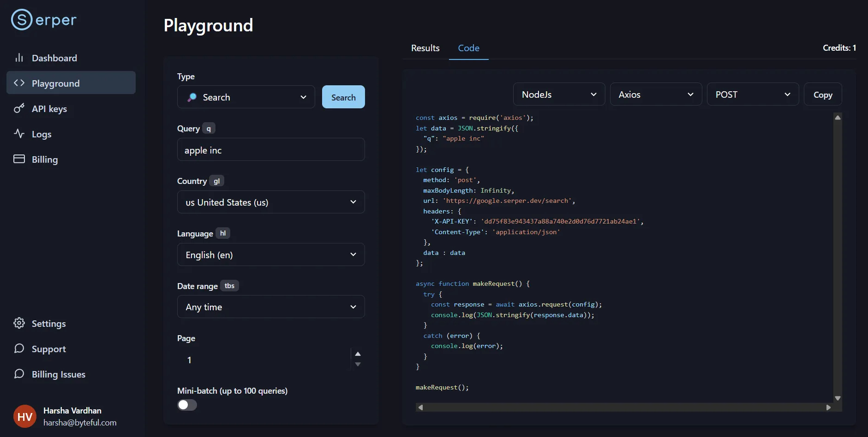The width and height of the screenshot is (868, 437).
Task: Click the Query input field with apple inc
Action: coord(271,149)
